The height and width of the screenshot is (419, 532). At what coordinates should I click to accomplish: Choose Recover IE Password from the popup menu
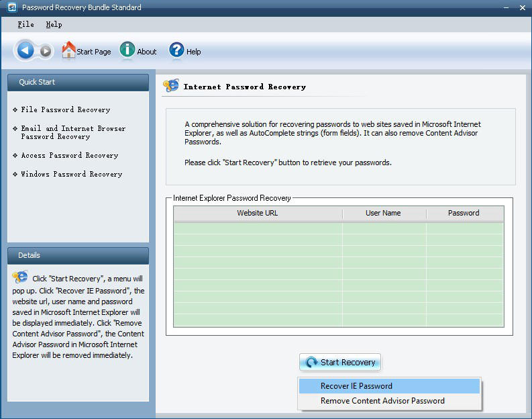[389, 386]
